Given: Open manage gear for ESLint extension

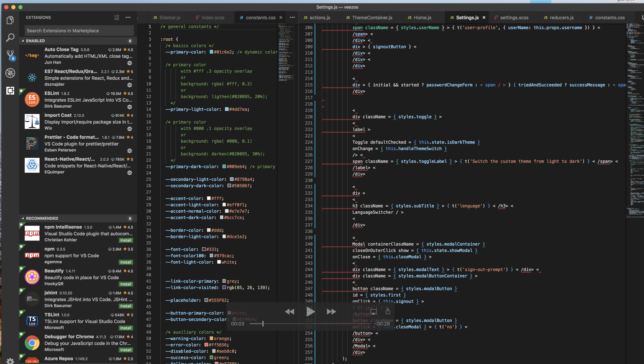Looking at the screenshot, I should point(129,107).
